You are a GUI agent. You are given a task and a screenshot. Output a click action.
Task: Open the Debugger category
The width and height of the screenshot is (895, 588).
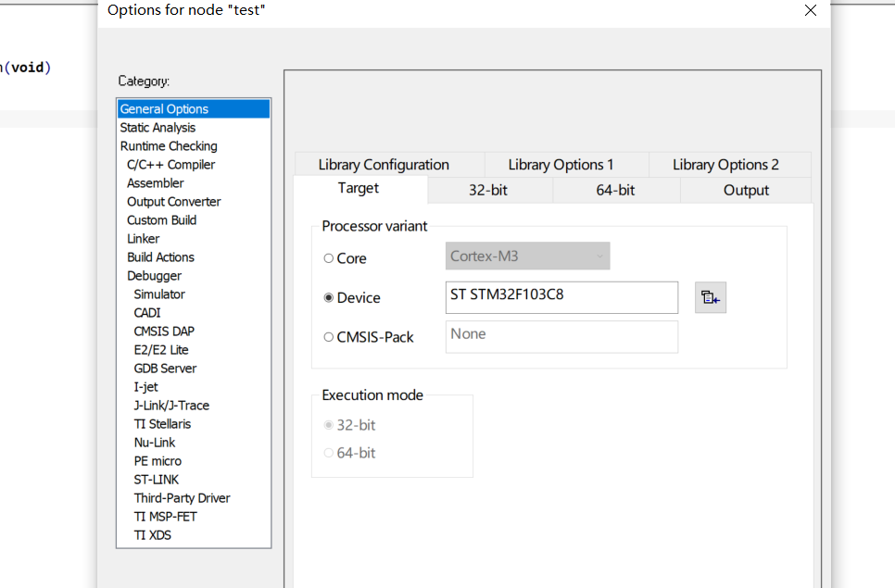154,276
